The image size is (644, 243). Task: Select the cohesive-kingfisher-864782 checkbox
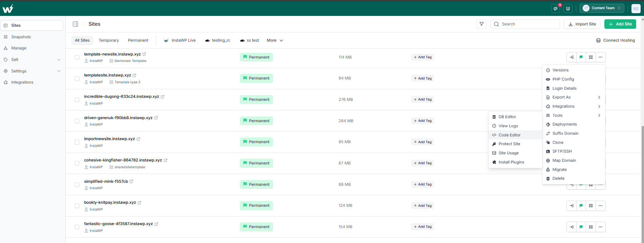pyautogui.click(x=77, y=163)
